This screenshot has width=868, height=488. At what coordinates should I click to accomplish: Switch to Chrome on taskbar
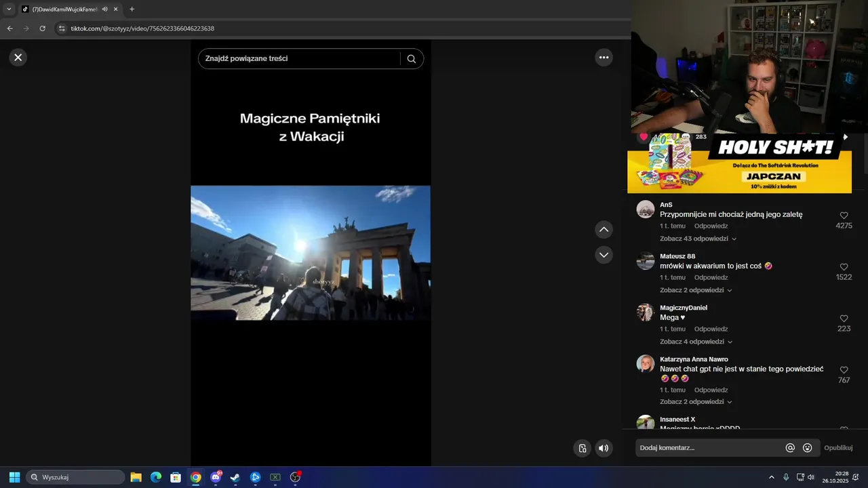[x=195, y=477]
